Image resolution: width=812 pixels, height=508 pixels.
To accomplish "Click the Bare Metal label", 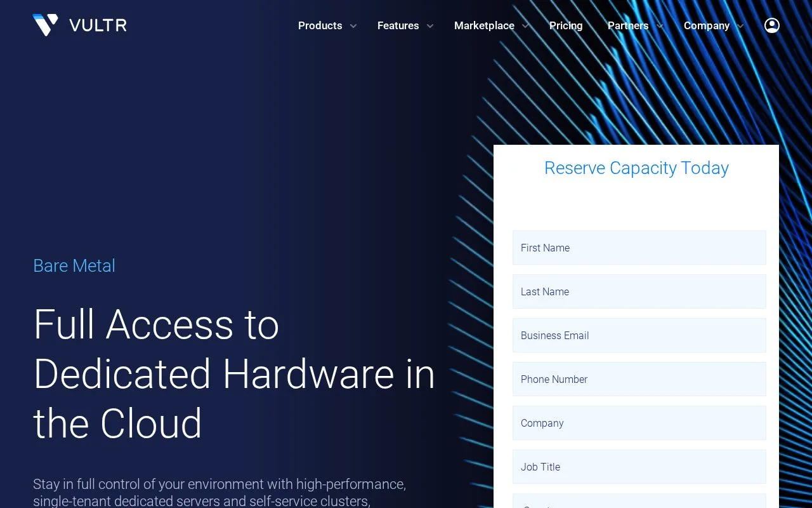I will tap(74, 265).
